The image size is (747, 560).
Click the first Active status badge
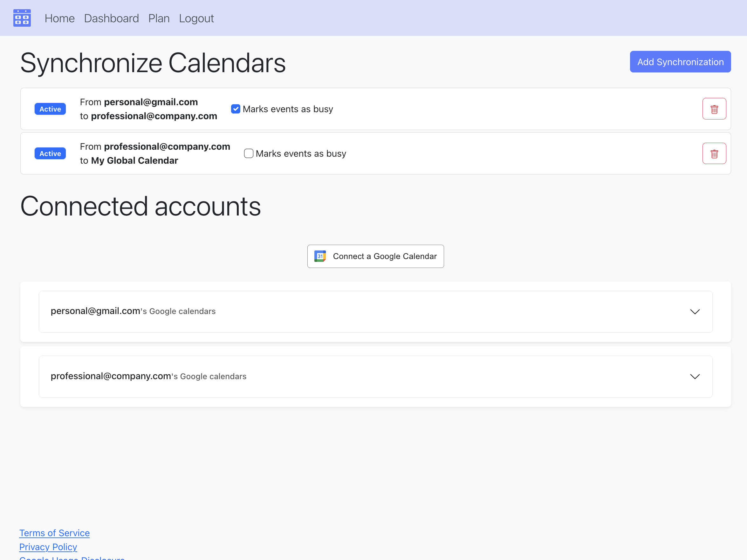[50, 109]
